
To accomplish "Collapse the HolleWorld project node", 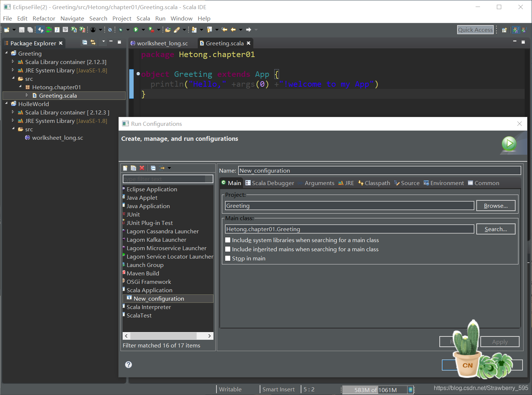I will tap(6, 104).
